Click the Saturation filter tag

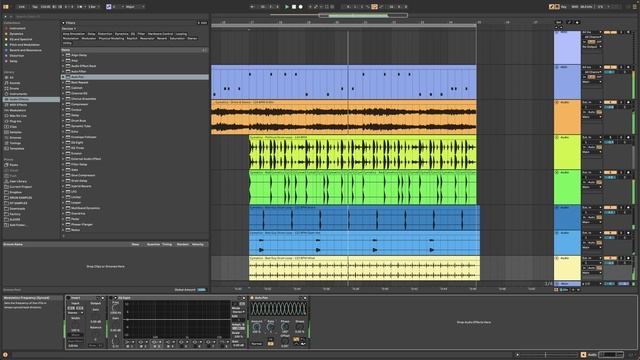pos(177,38)
